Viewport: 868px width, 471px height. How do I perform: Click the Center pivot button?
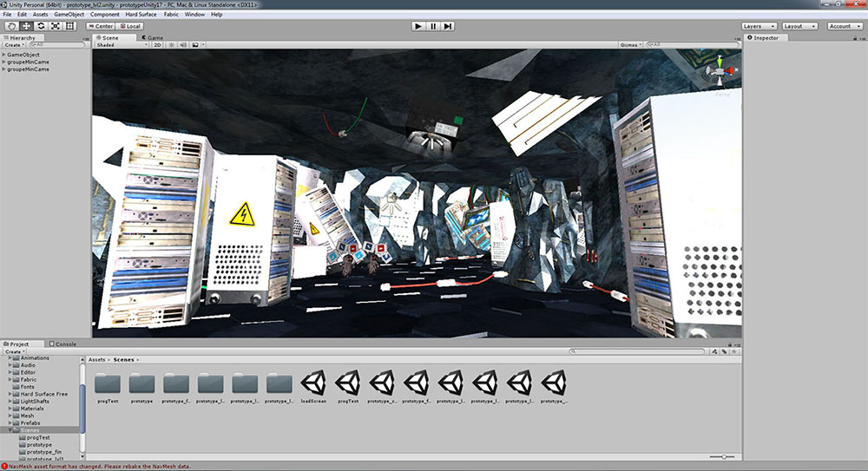[x=102, y=26]
